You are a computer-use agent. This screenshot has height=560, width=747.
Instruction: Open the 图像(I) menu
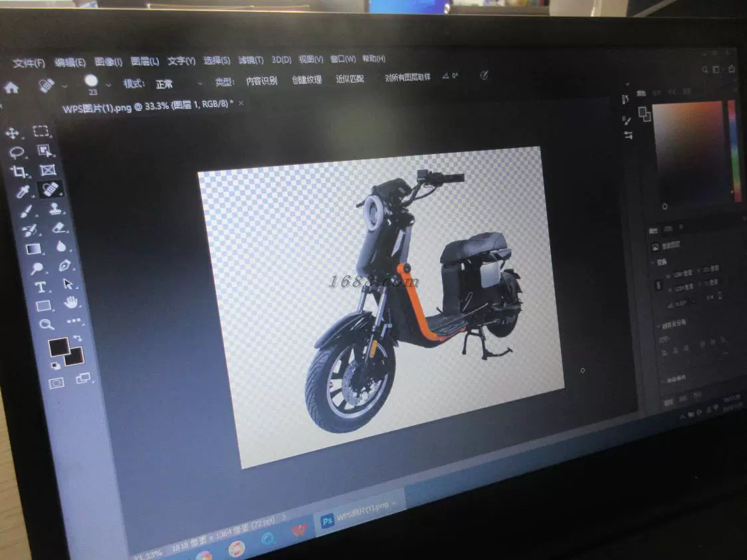point(108,62)
